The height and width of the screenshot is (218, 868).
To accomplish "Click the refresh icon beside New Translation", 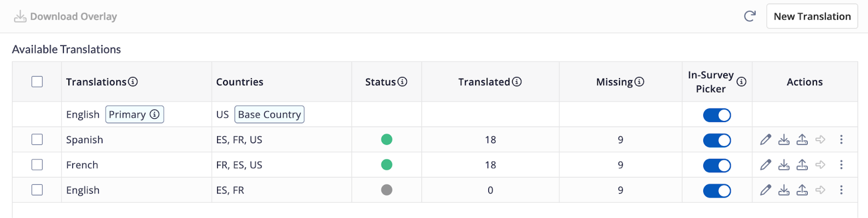I will [x=750, y=16].
